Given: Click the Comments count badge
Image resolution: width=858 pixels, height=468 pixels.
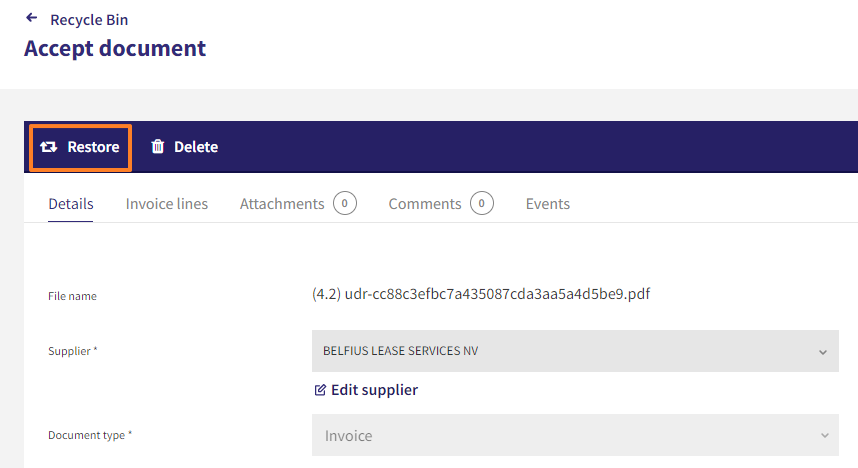Looking at the screenshot, I should point(482,203).
